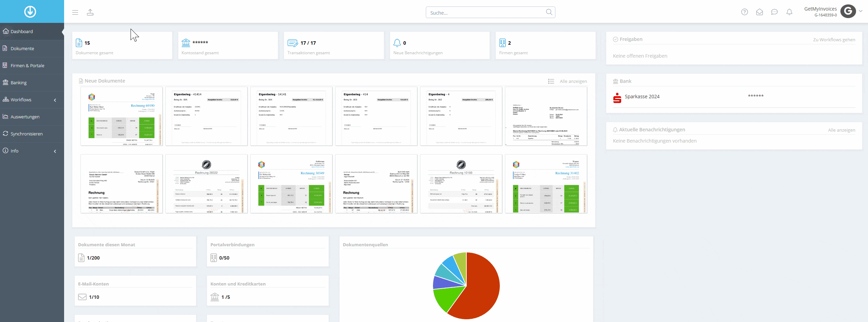Open Auswertungen in sidebar

click(x=32, y=117)
